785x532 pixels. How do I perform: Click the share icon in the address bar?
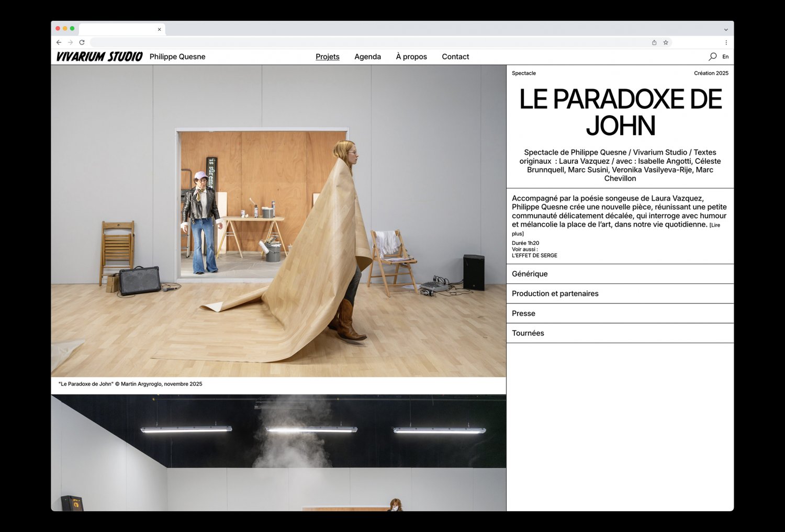[654, 42]
